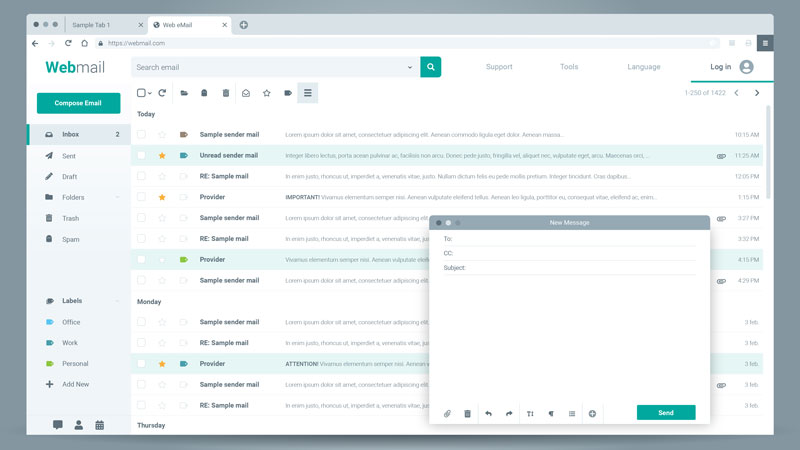Click the undo arrow in compose toolbar
The height and width of the screenshot is (450, 800).
pos(488,413)
